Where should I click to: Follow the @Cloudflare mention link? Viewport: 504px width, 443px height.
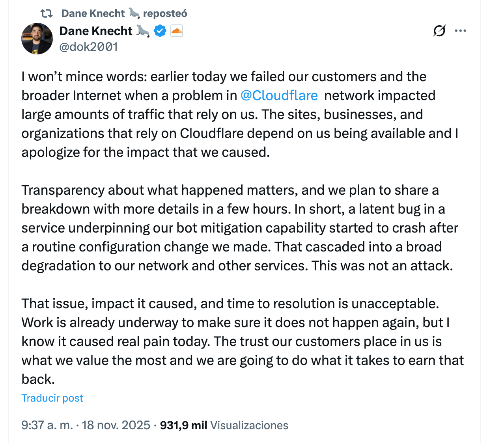[x=279, y=95]
